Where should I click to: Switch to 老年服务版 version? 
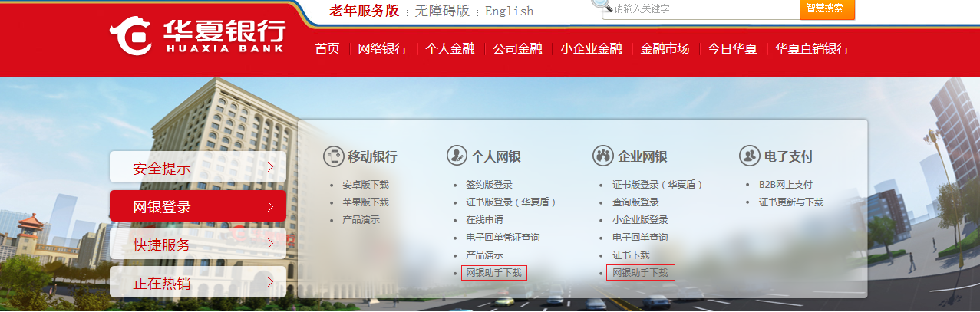(365, 10)
